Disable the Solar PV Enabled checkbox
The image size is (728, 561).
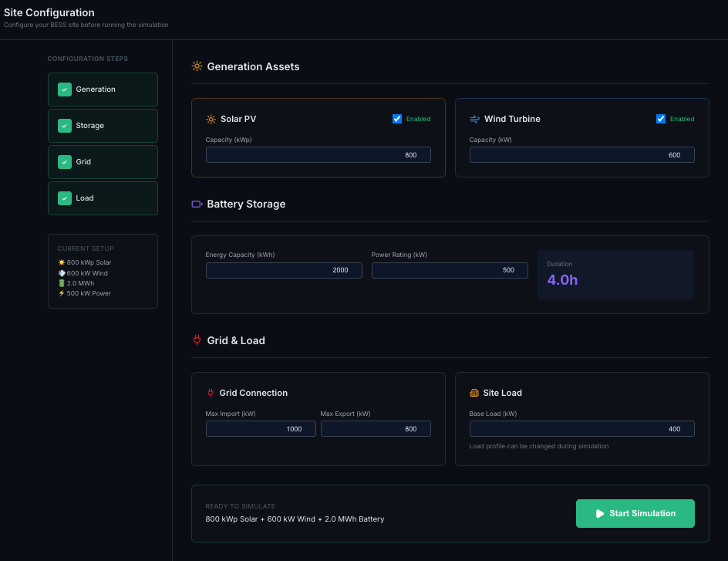(397, 119)
